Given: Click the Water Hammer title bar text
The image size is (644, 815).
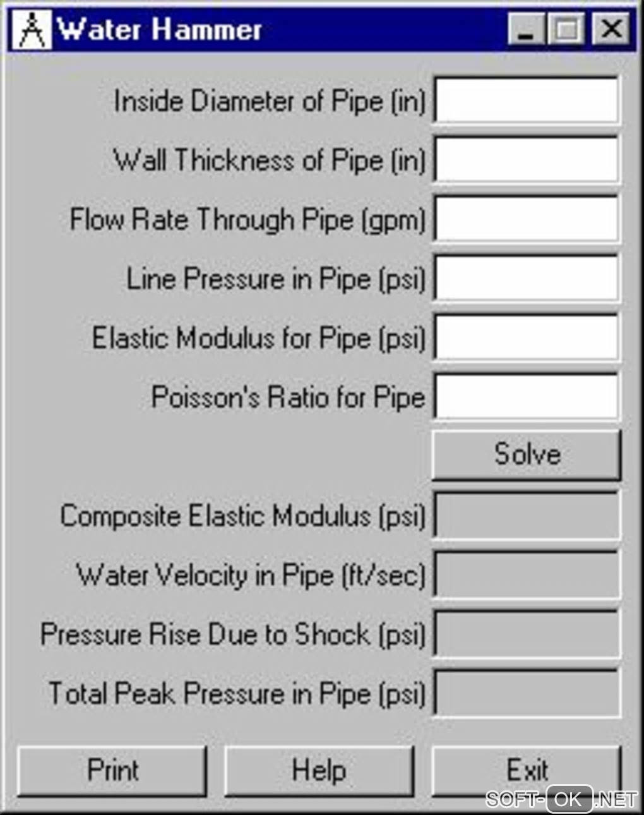Looking at the screenshot, I should click(159, 30).
